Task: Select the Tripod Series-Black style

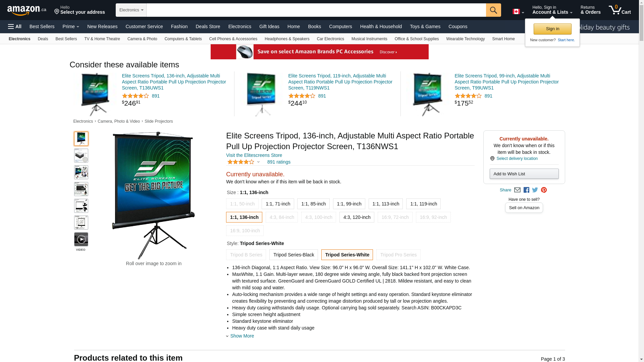Action: [293, 255]
